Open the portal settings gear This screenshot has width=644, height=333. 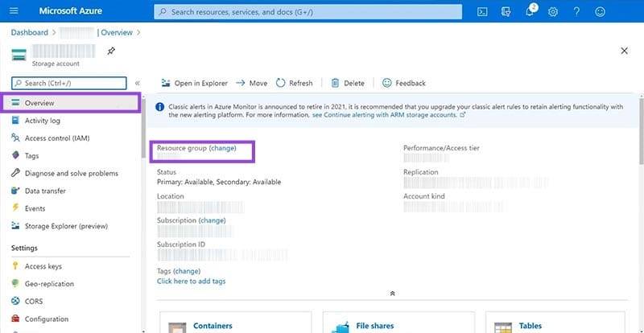(553, 12)
